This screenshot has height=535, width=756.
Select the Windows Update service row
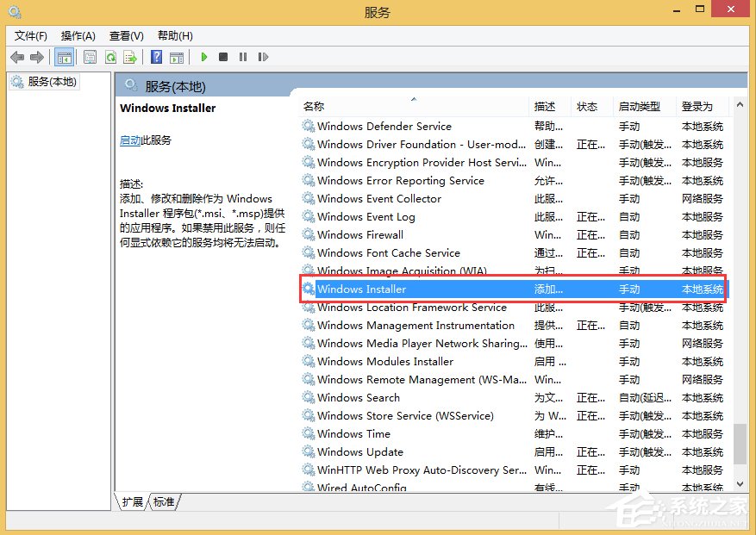pyautogui.click(x=362, y=451)
